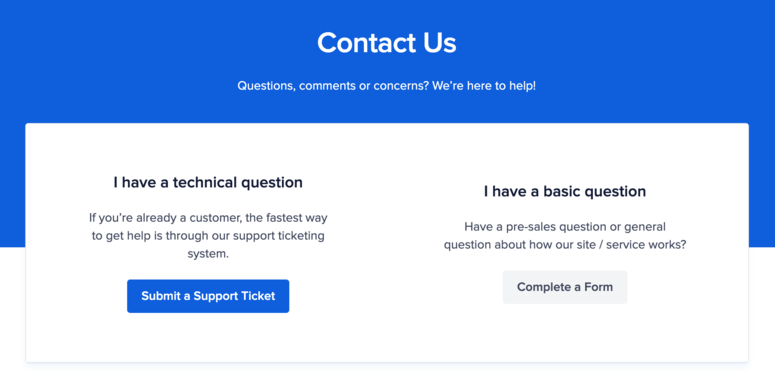The height and width of the screenshot is (383, 775).
Task: Open the Complete a Form button
Action: pyautogui.click(x=565, y=287)
